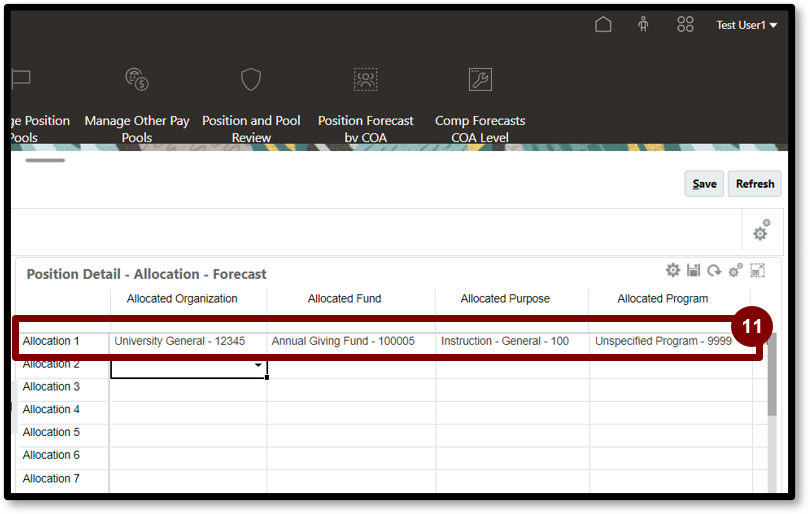The height and width of the screenshot is (514, 810).
Task: Open Position and Pool Review tab
Action: 251,129
